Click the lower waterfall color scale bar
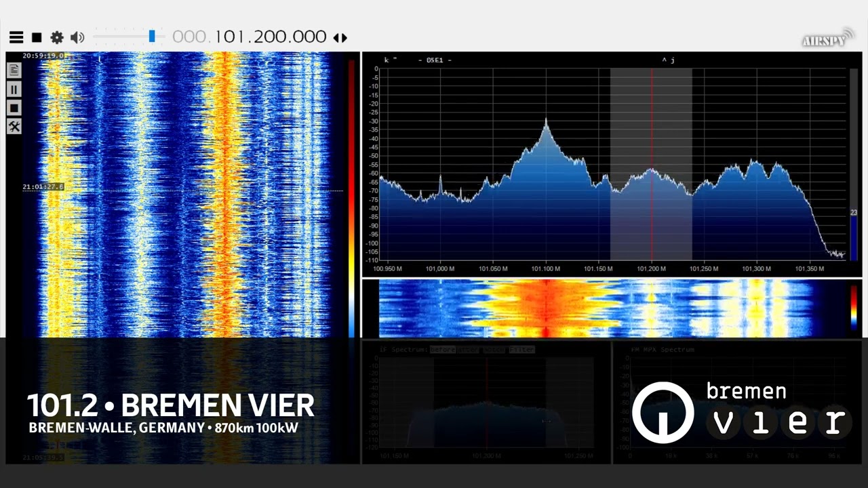This screenshot has width=868, height=488. 853,308
